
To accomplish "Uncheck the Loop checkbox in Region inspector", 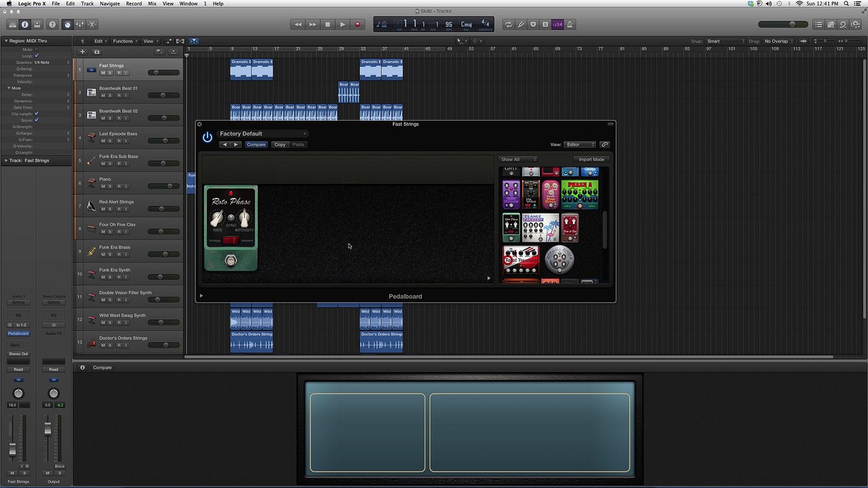I will [x=37, y=56].
